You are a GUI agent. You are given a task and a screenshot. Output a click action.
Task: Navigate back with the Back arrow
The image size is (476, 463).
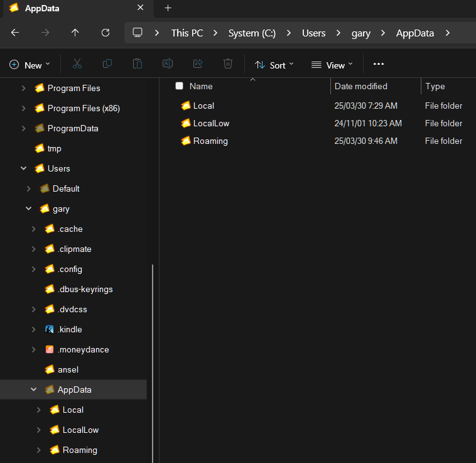click(x=15, y=33)
